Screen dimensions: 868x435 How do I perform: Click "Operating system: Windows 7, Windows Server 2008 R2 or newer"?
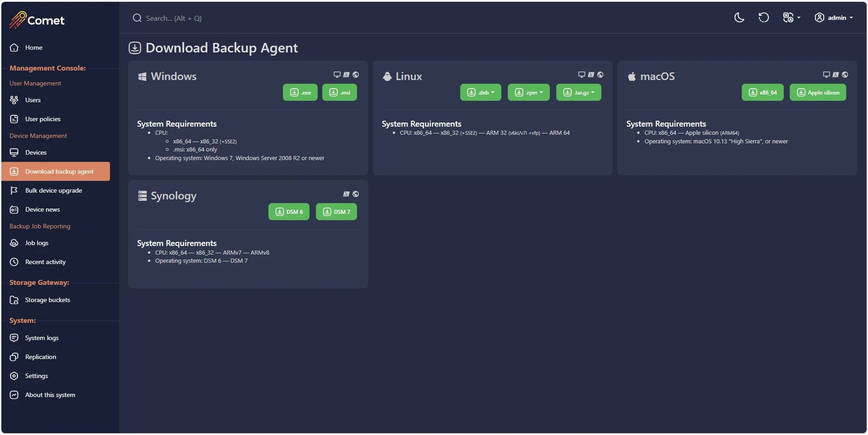point(240,158)
